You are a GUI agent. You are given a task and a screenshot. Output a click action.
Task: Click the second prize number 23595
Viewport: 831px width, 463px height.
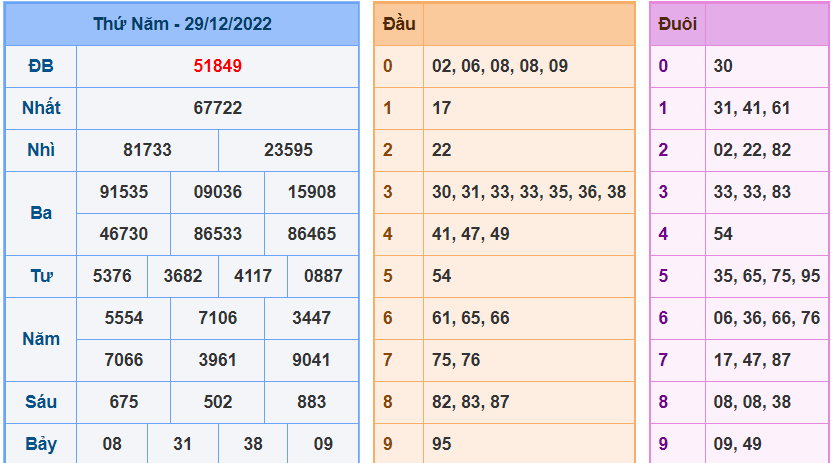click(288, 150)
